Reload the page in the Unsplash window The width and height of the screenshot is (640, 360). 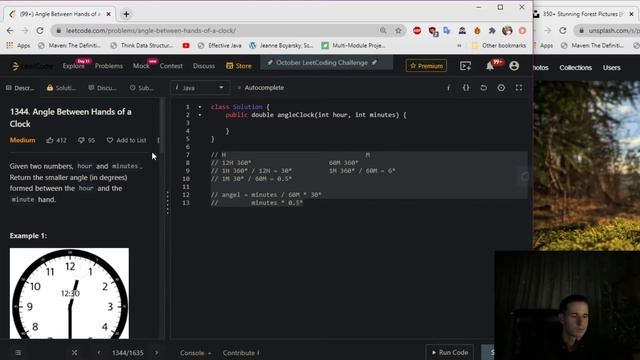tap(563, 31)
